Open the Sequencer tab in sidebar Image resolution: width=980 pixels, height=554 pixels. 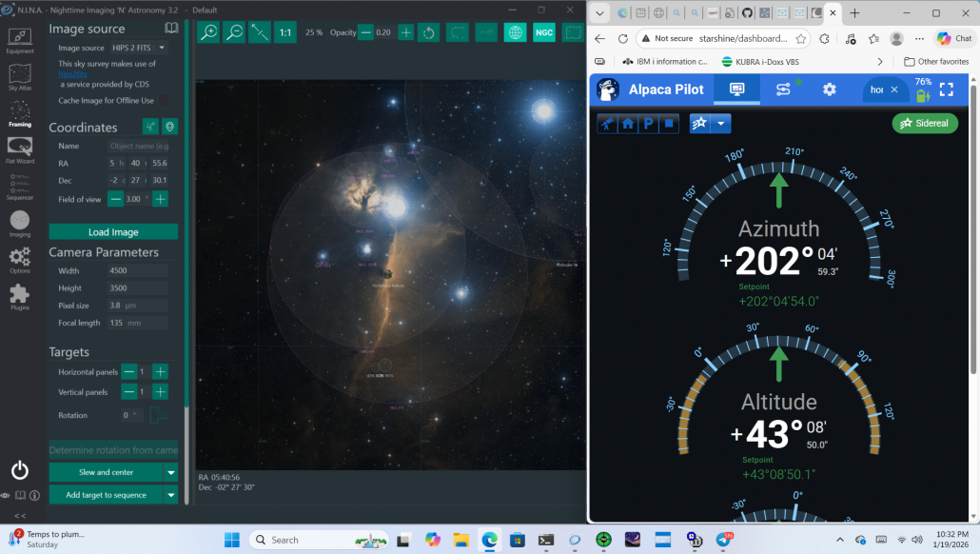click(20, 187)
